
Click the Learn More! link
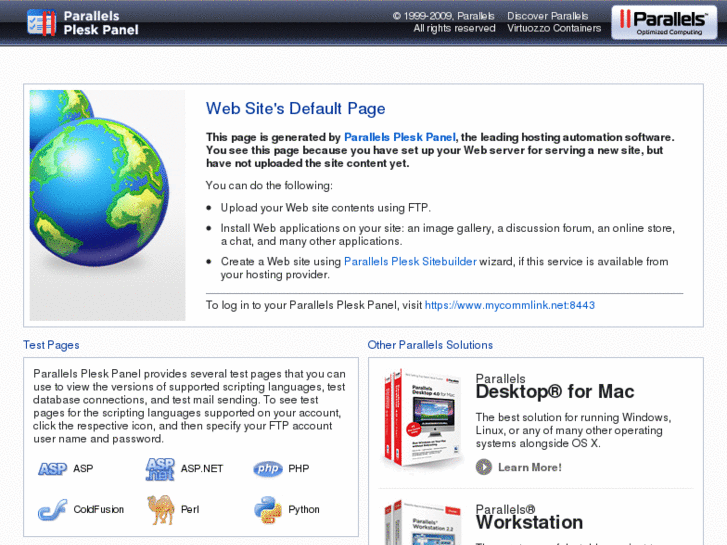tap(529, 468)
